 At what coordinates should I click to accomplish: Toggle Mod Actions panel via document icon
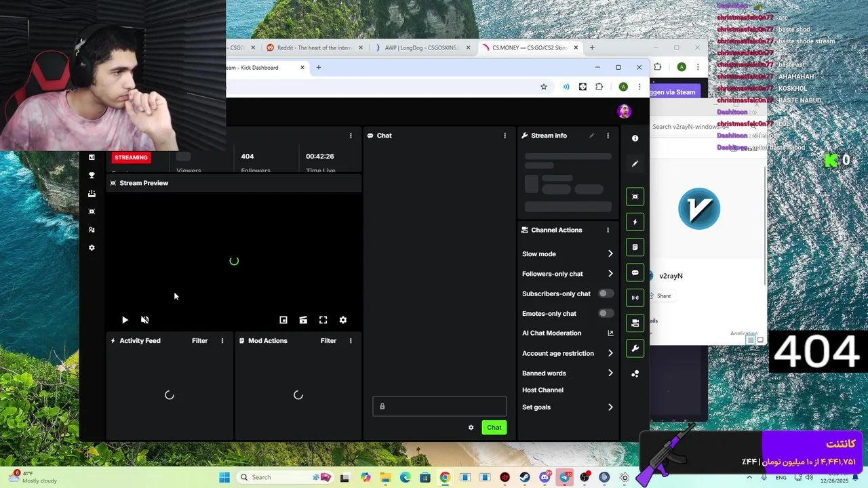(635, 247)
